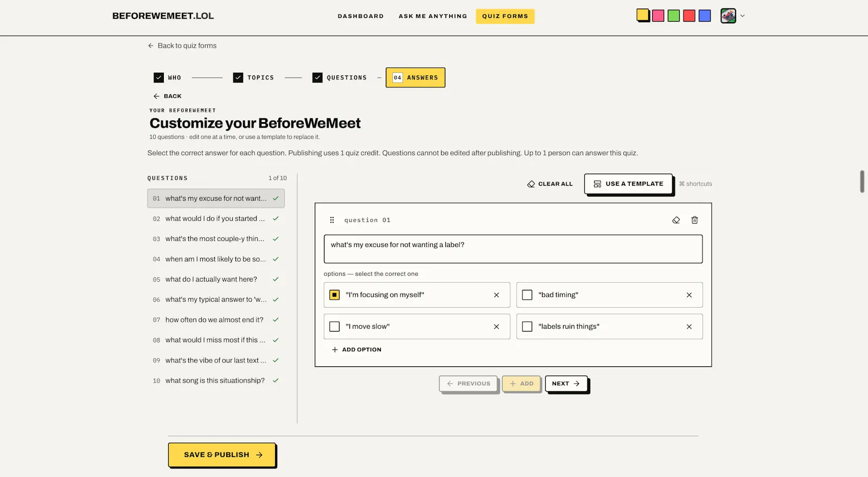The image size is (868, 477).
Task: Select question 05 "what do I actually want here?"
Action: click(216, 279)
